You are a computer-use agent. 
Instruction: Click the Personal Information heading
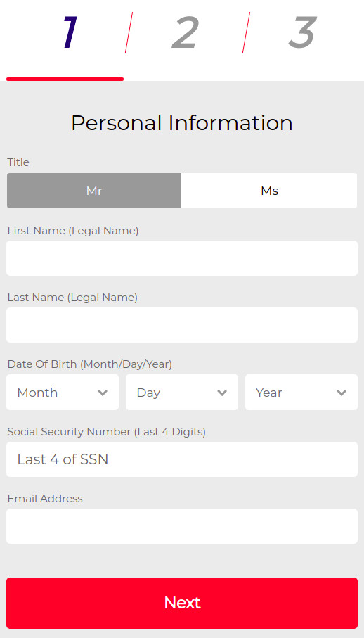pyautogui.click(x=182, y=123)
